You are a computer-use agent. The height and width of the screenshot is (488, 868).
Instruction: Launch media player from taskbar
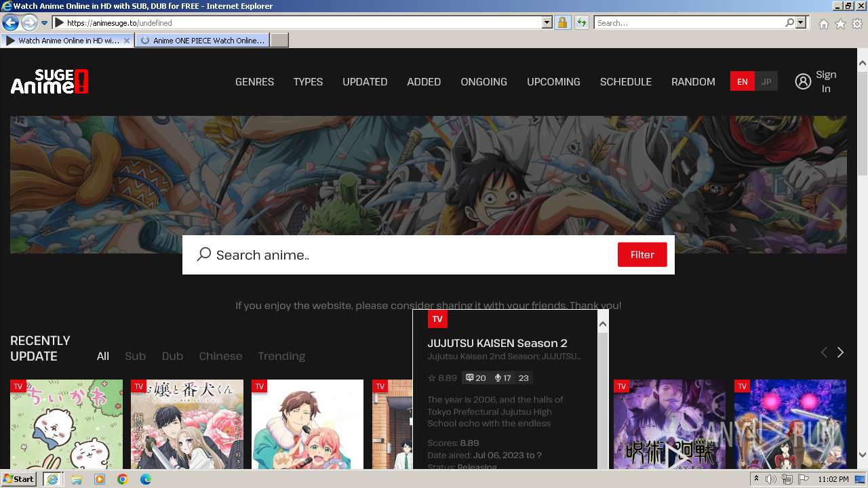[100, 479]
